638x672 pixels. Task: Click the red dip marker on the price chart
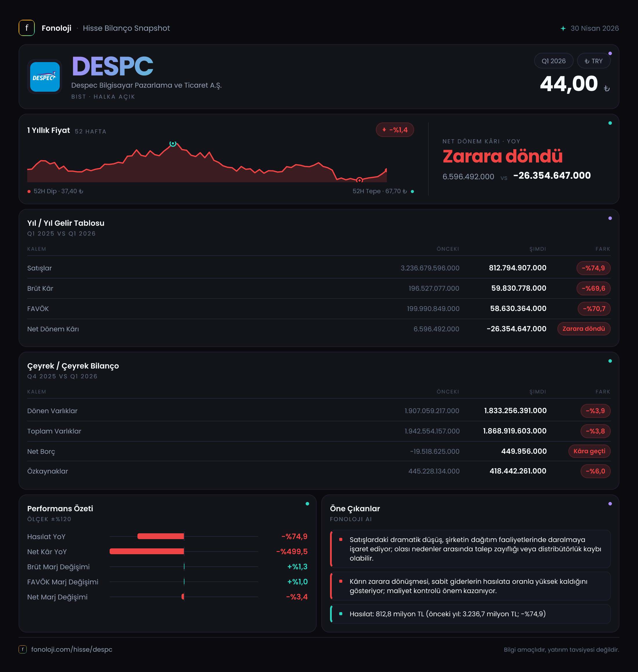click(x=359, y=180)
